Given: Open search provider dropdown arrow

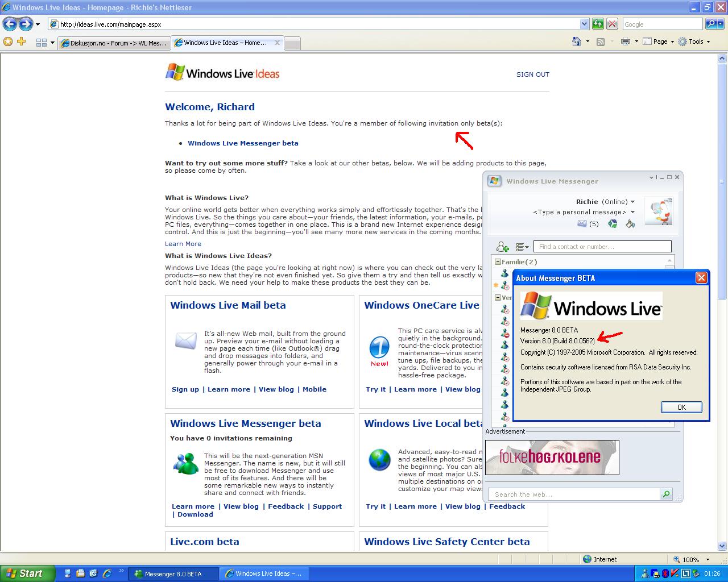Looking at the screenshot, I should (722, 24).
